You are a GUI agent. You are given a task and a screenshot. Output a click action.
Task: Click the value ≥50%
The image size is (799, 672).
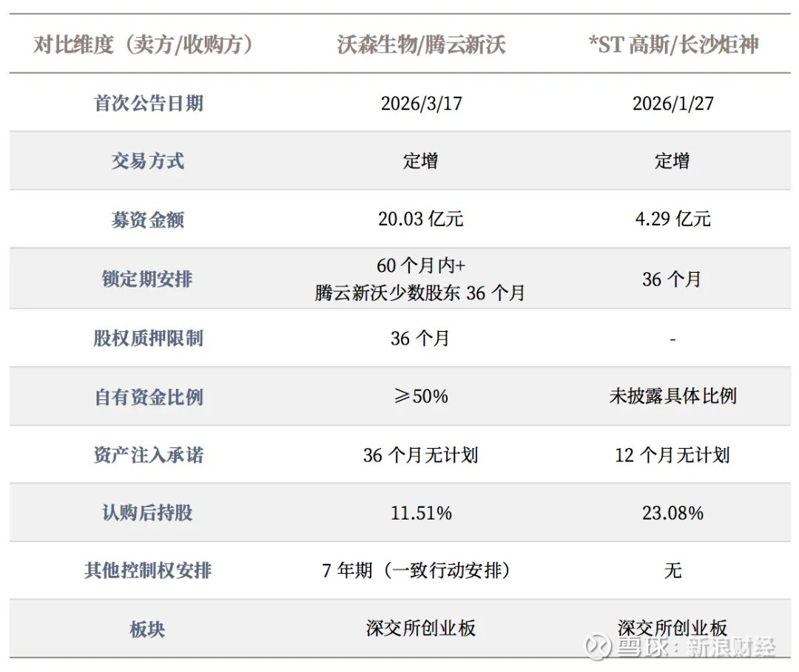[421, 396]
